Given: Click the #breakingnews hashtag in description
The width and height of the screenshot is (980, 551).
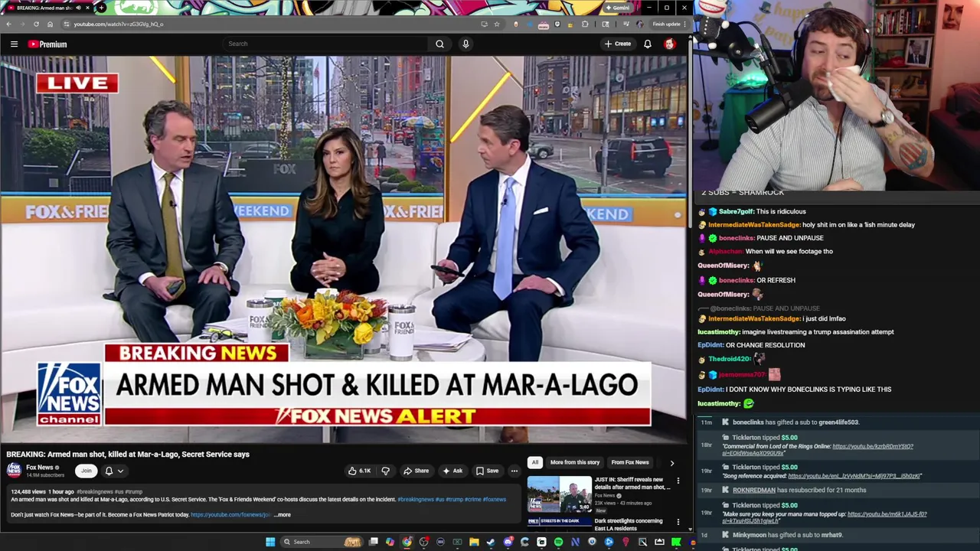Looking at the screenshot, I should [416, 499].
